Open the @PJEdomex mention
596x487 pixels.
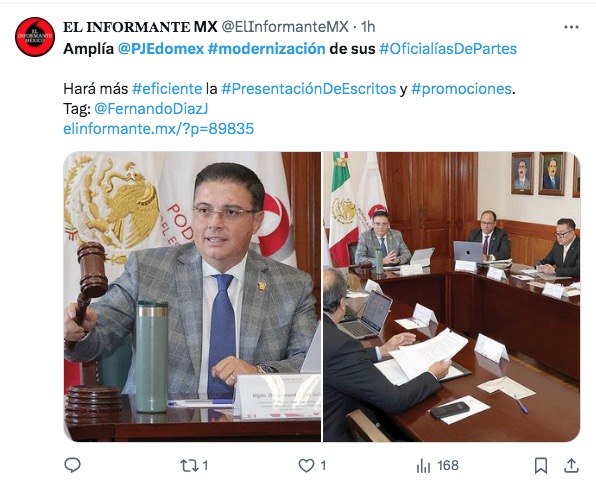tap(161, 49)
